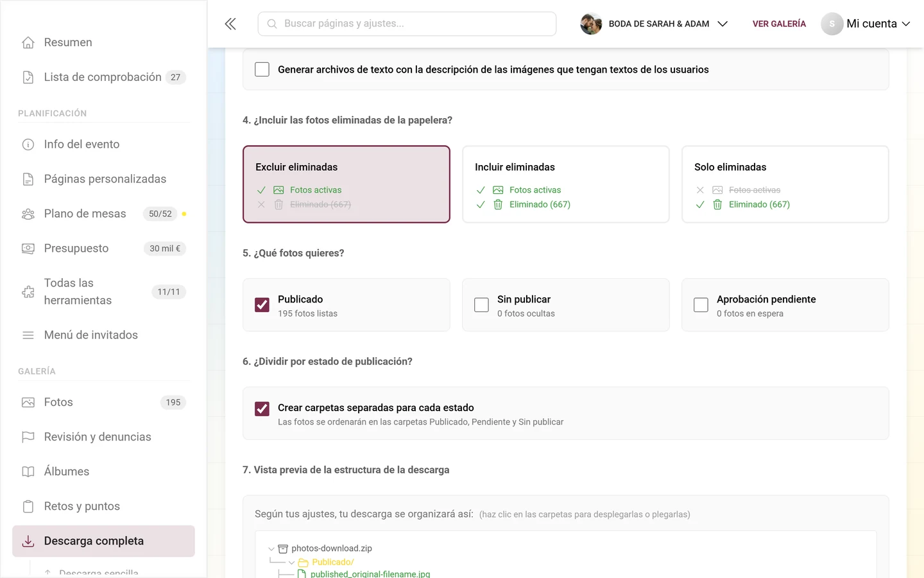Select the Excluir eliminadas option card
Screen dimensions: 924x578
346,184
